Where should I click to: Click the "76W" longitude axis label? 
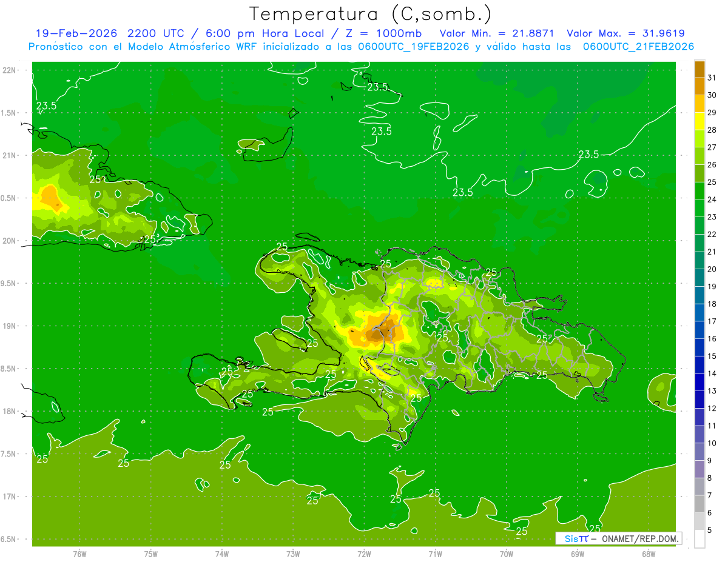point(79,554)
